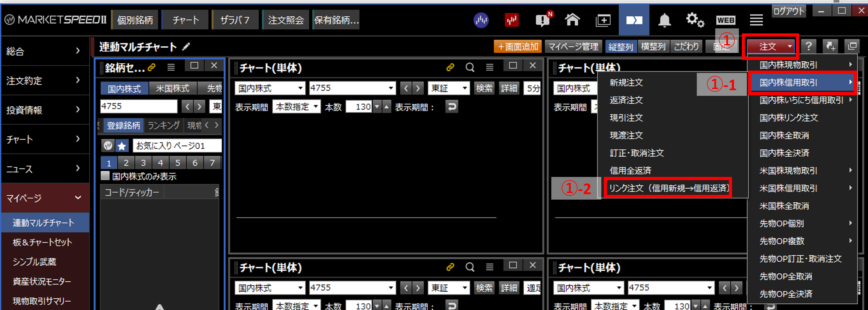The height and width of the screenshot is (310, 868).
Task: Open the purple chart-circle icon in top toolbar
Action: tap(481, 20)
